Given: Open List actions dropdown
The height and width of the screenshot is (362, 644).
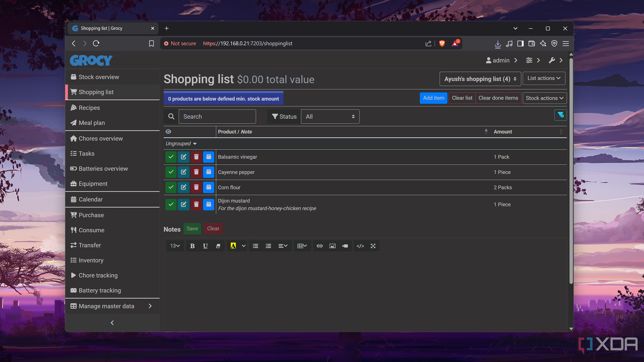Looking at the screenshot, I should [x=544, y=78].
